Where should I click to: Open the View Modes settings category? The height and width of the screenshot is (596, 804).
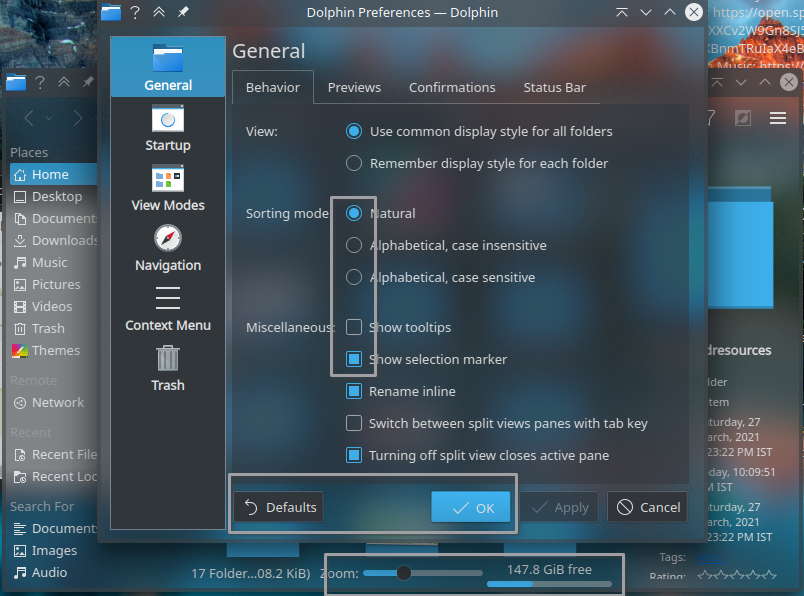coord(168,188)
